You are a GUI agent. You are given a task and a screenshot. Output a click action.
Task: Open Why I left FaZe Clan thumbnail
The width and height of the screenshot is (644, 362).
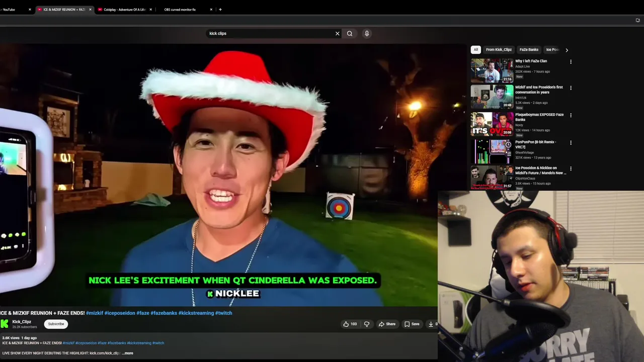click(492, 70)
